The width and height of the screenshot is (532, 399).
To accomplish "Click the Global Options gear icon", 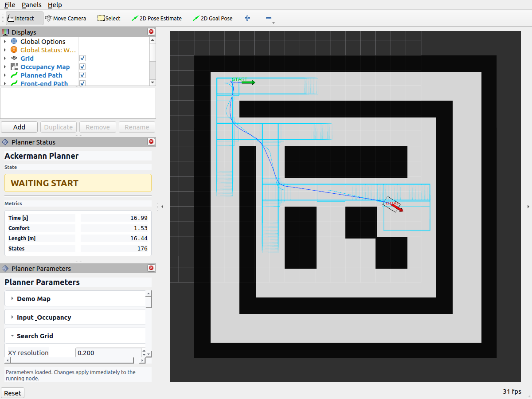I will point(14,41).
